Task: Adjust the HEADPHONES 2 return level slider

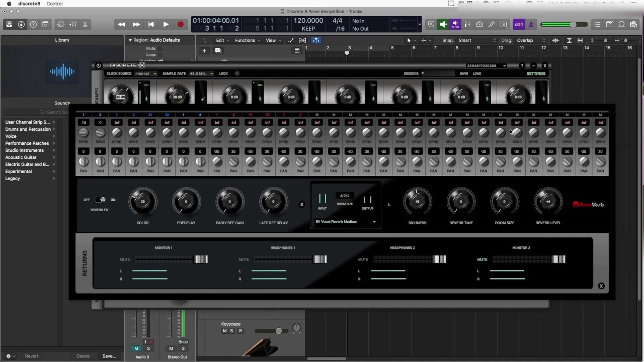Action: pyautogui.click(x=439, y=259)
